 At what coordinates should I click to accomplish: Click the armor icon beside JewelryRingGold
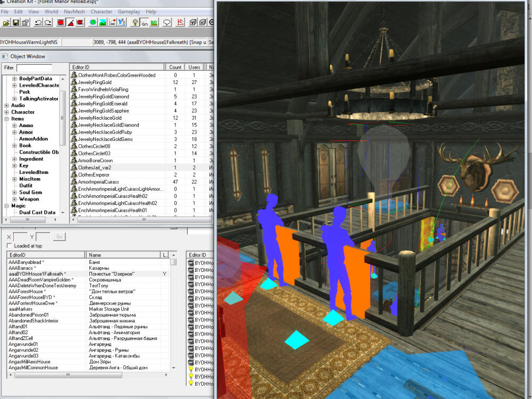coord(74,82)
